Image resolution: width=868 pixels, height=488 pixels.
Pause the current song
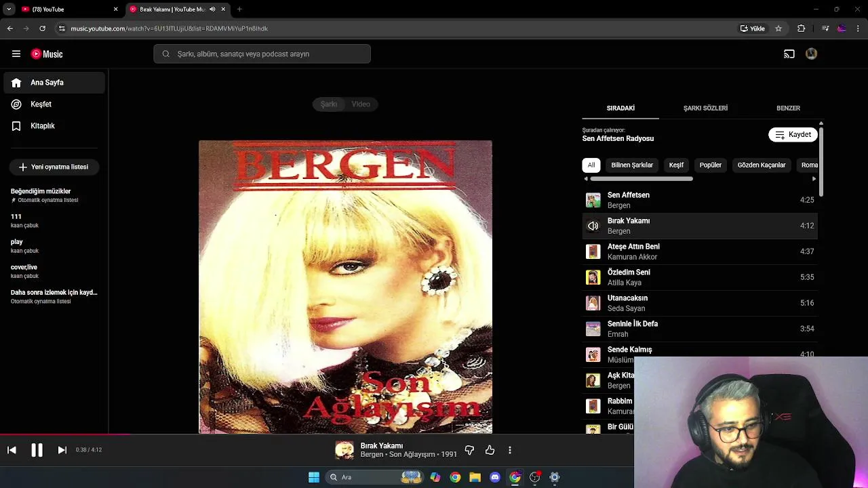[37, 450]
